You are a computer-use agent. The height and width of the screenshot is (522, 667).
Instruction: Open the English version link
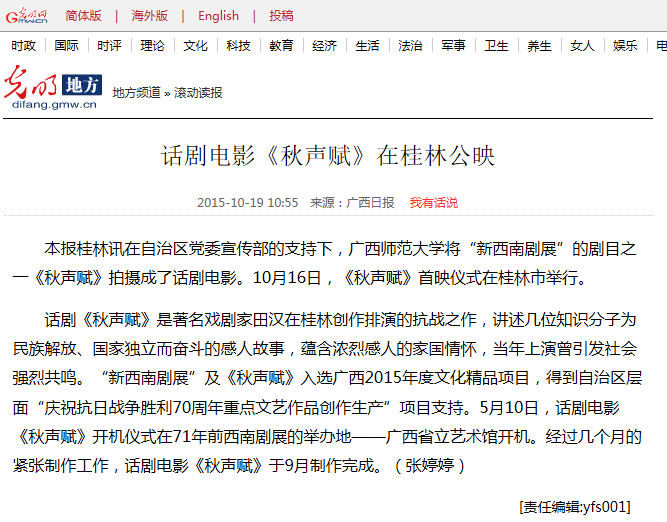[x=218, y=16]
